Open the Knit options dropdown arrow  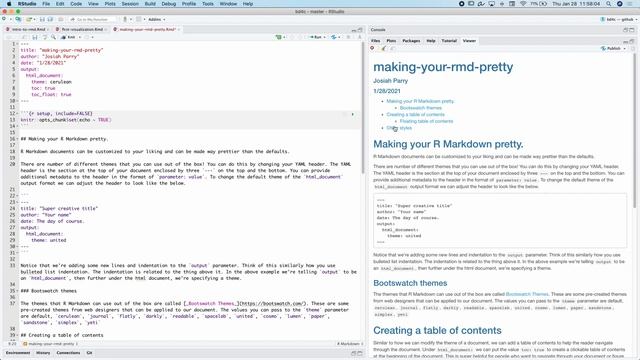coord(80,37)
